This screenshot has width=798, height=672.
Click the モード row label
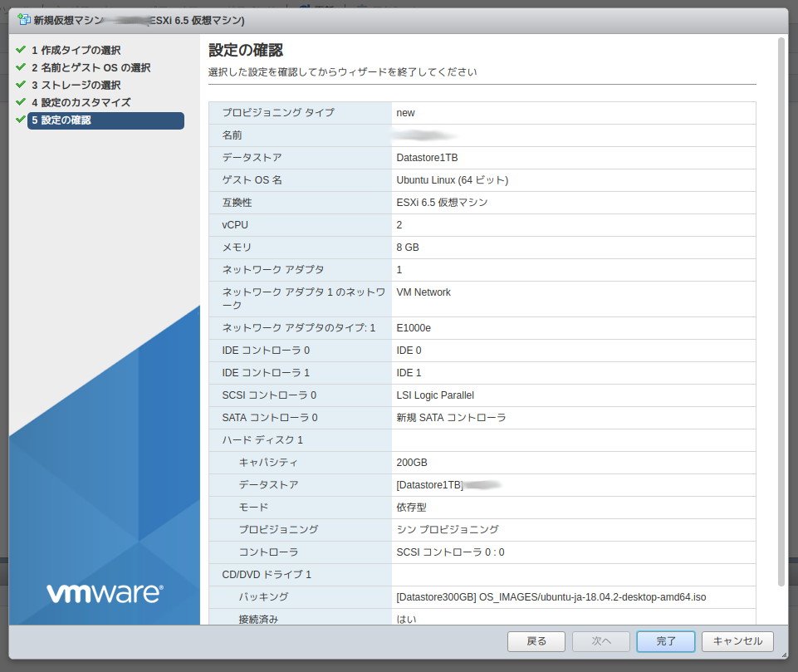tap(253, 508)
